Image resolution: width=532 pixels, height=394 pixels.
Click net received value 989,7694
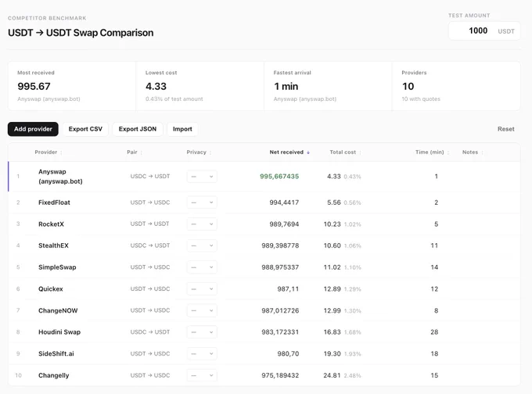pyautogui.click(x=284, y=224)
